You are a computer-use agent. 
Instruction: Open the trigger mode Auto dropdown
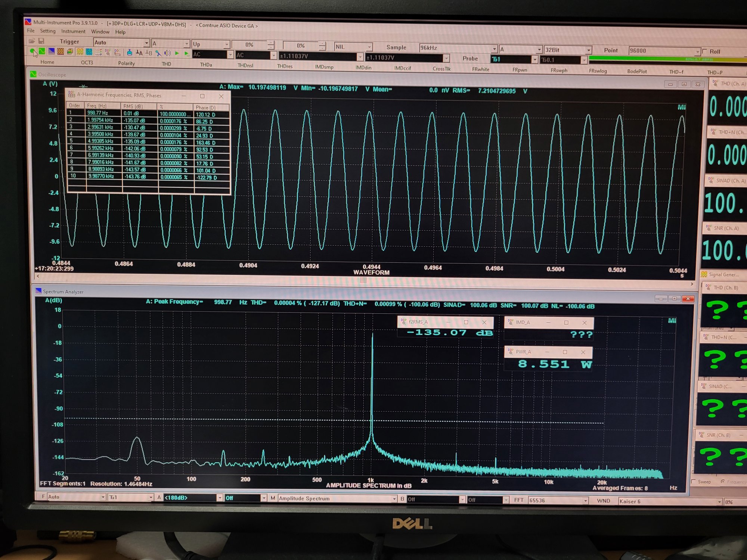tap(121, 43)
